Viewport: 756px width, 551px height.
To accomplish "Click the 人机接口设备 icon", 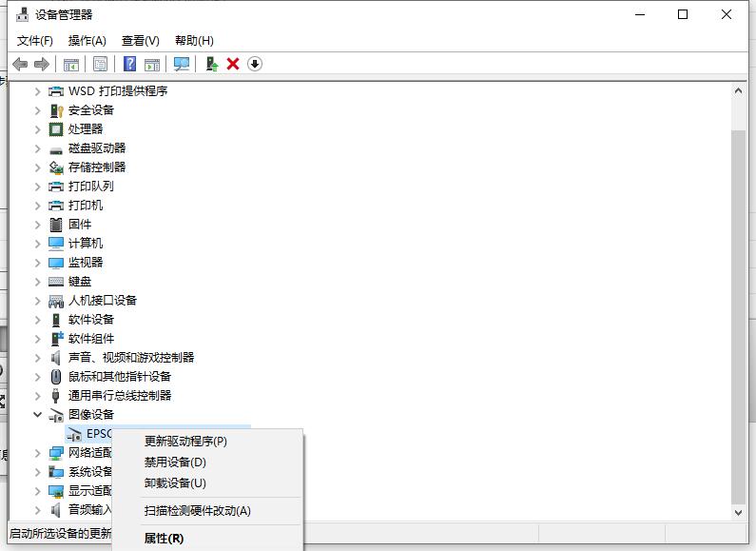I will pyautogui.click(x=56, y=302).
